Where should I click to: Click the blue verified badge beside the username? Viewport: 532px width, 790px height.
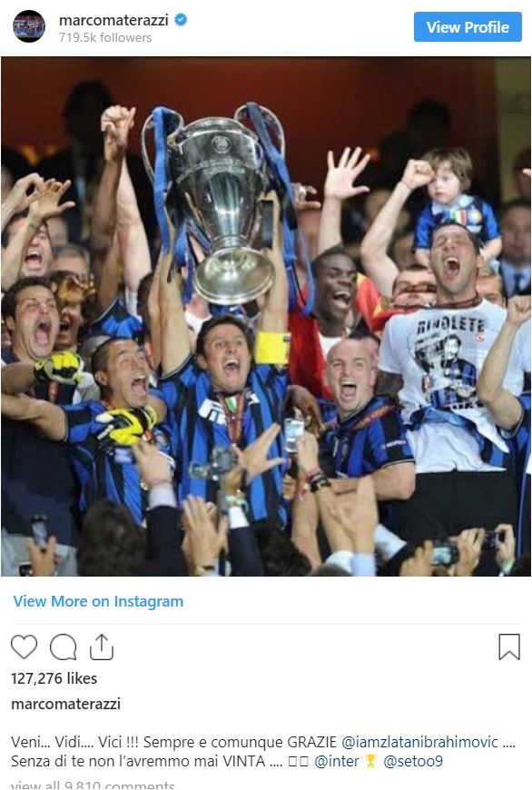click(x=181, y=20)
